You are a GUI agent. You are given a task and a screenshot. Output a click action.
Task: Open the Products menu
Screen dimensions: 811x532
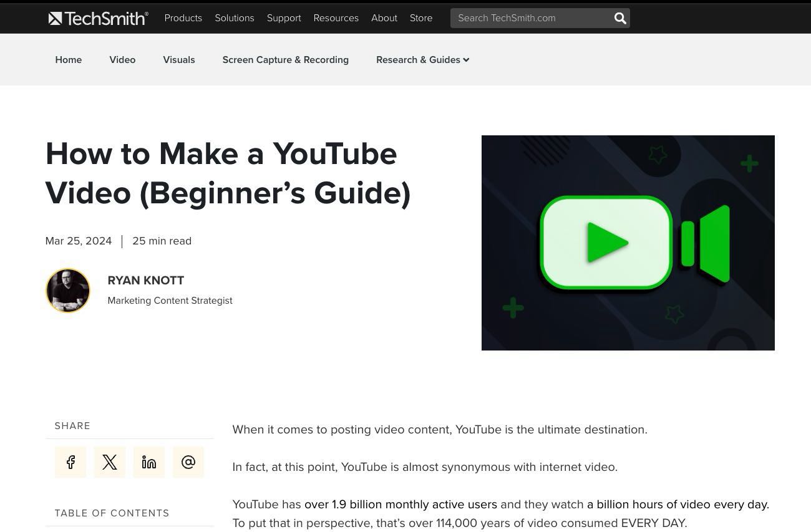[x=183, y=18]
